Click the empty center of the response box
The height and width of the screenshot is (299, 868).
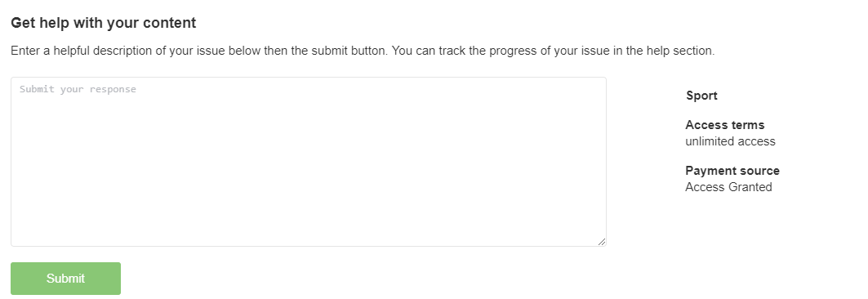(309, 162)
